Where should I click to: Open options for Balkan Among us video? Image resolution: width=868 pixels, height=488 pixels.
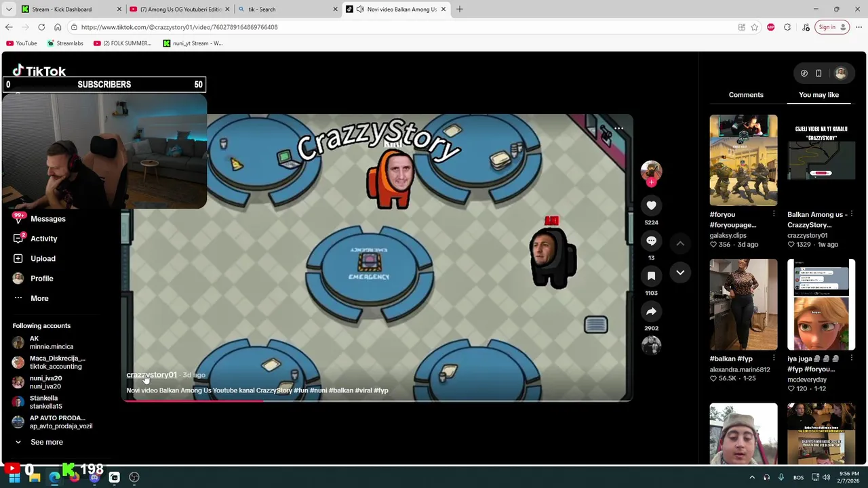point(851,214)
